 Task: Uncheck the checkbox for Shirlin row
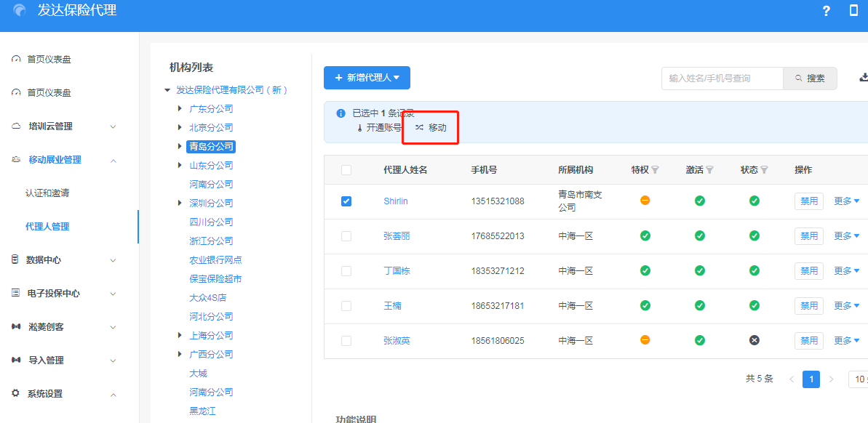coord(346,201)
